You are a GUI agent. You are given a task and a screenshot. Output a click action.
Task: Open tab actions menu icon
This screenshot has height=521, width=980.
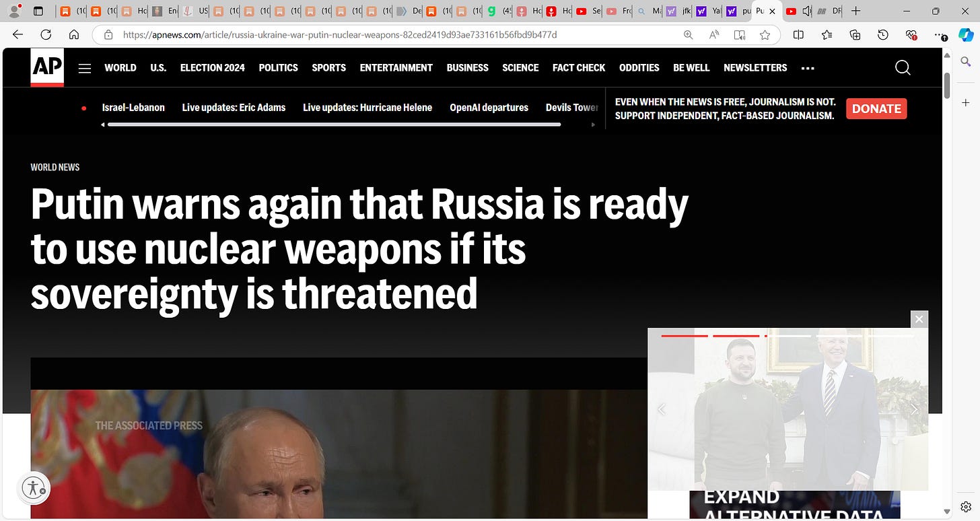(38, 11)
